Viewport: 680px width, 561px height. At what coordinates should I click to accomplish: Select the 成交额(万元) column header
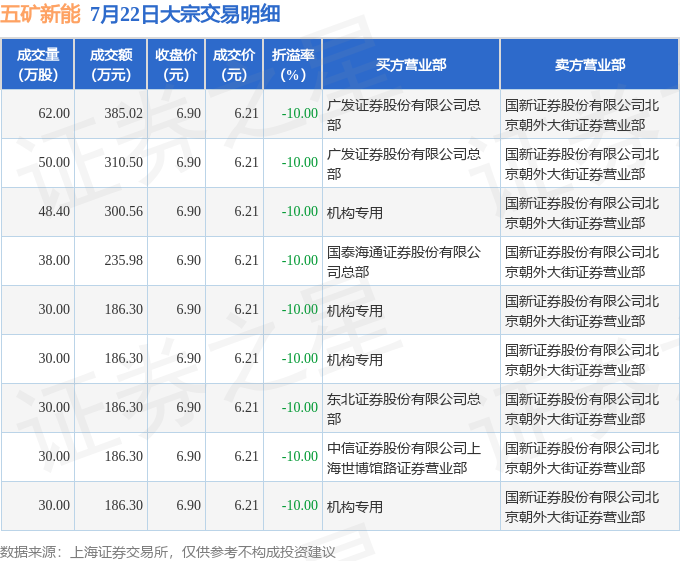pos(111,64)
